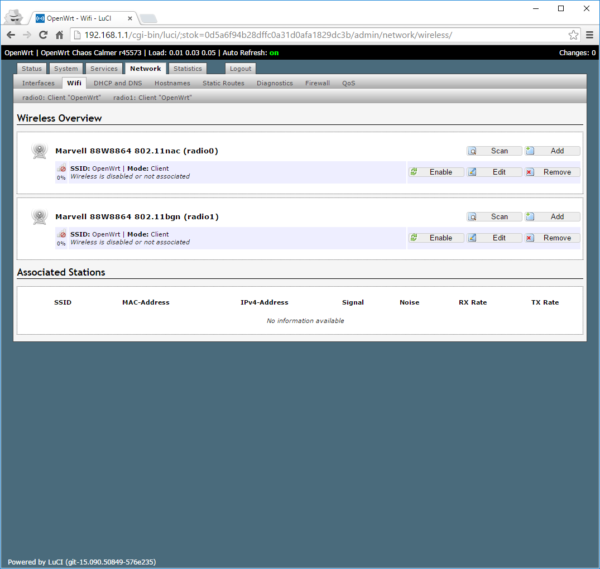
Task: Click radio0 signal strength 0% icon
Action: 61,172
